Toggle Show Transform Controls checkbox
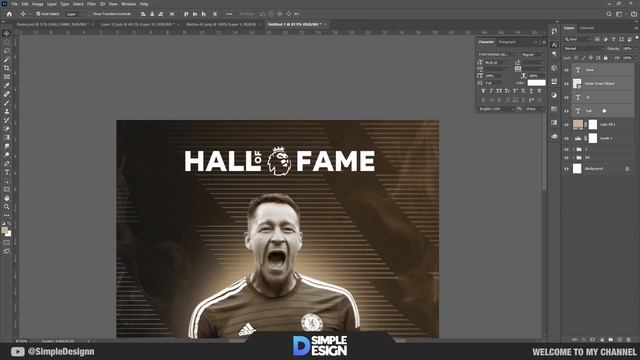This screenshot has height=360, width=640. (x=91, y=14)
